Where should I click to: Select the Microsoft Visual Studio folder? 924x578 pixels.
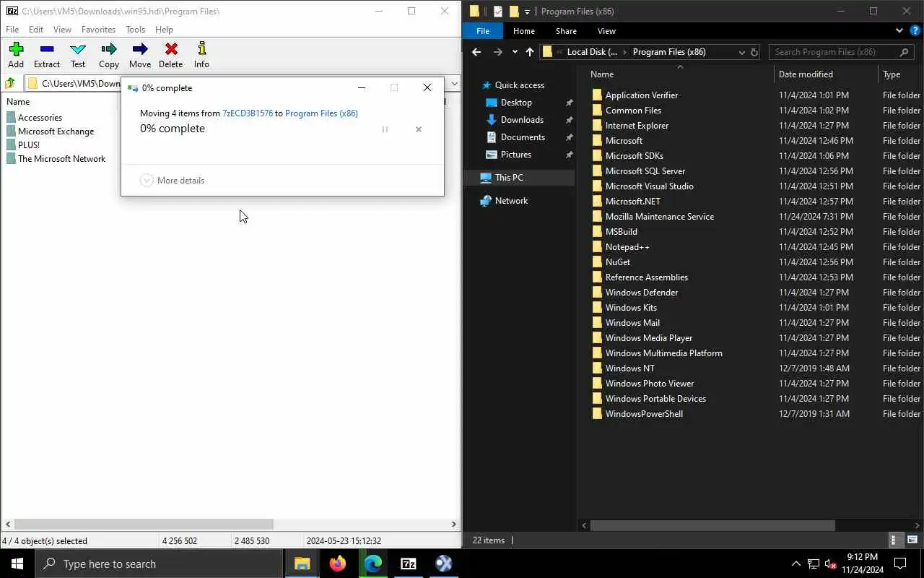650,186
